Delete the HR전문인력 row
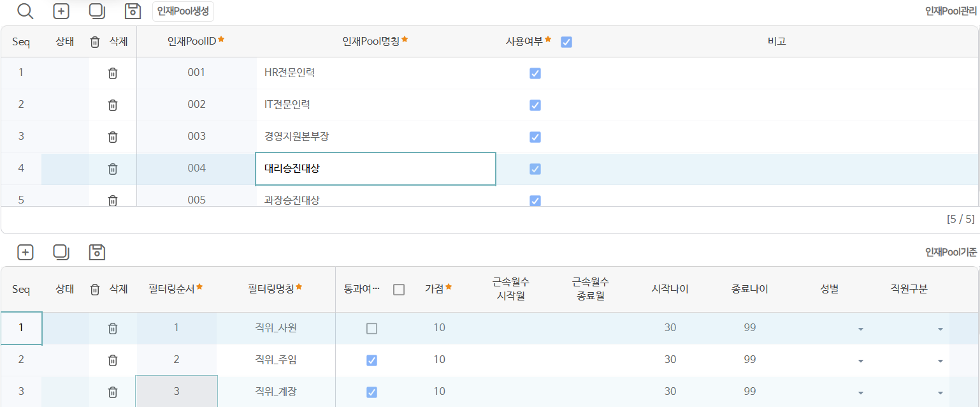 tap(113, 73)
